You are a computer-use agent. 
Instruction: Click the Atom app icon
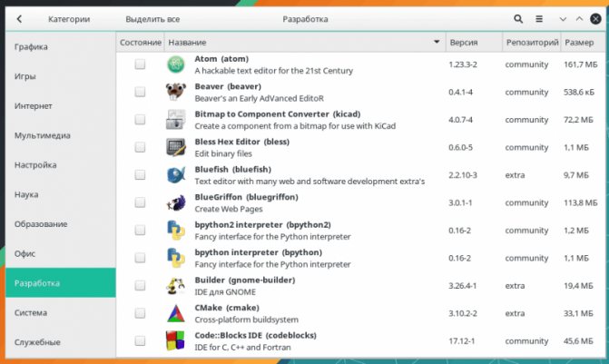click(x=176, y=64)
